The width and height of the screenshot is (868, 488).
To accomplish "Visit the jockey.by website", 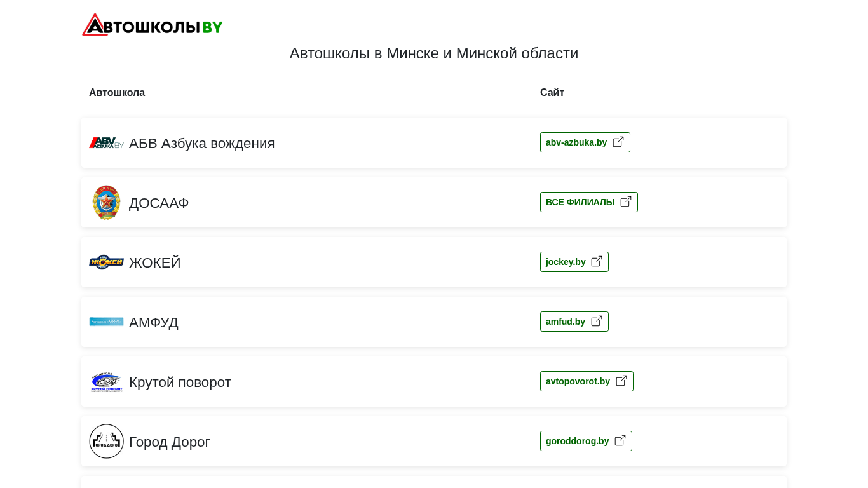I will click(566, 262).
